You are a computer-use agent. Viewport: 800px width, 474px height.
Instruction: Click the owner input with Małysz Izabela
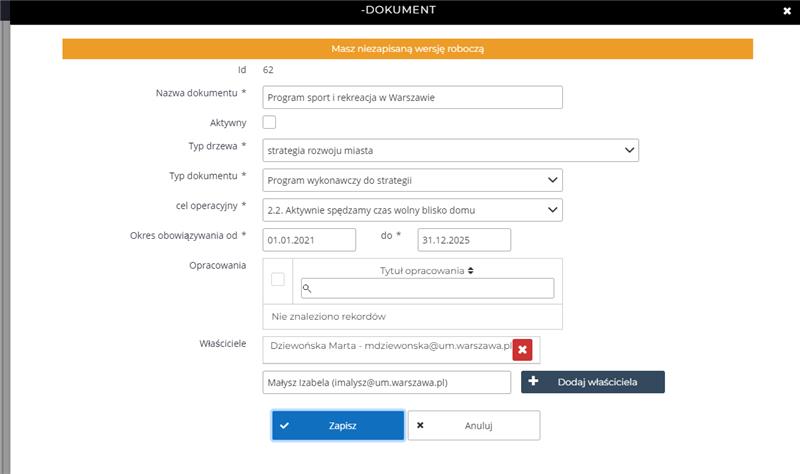tap(386, 382)
